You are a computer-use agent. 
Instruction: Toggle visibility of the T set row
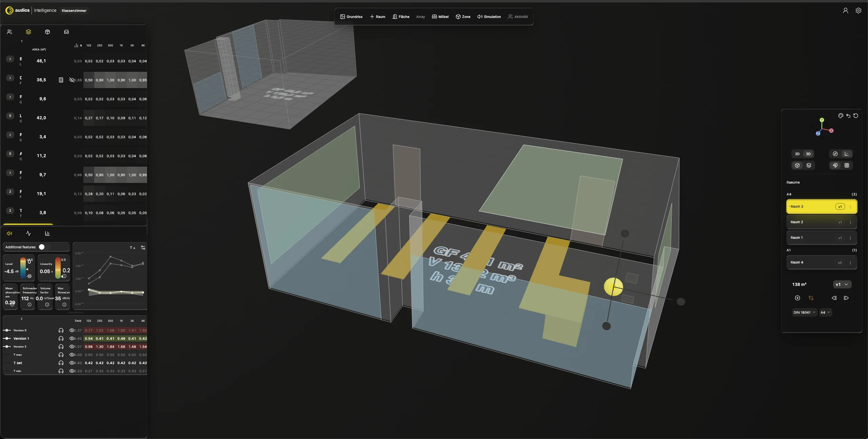tap(72, 363)
